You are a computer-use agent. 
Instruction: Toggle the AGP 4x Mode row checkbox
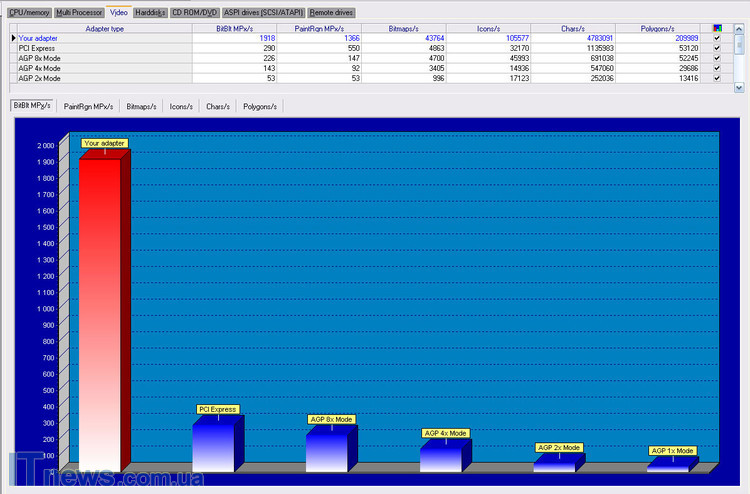717,67
